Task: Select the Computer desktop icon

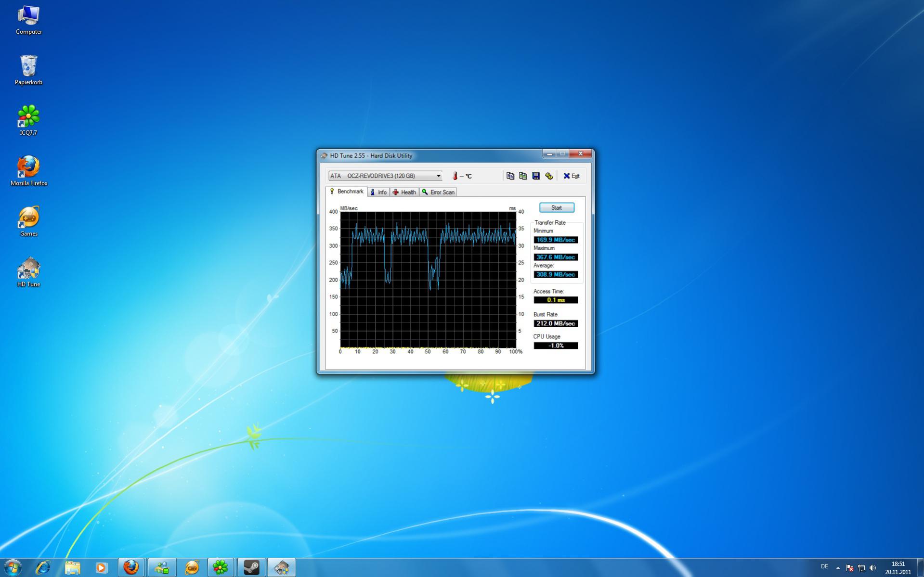Action: [x=29, y=20]
